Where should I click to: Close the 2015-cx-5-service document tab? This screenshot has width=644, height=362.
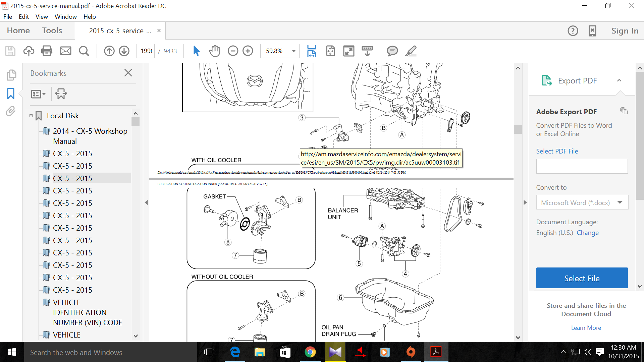coord(159,31)
